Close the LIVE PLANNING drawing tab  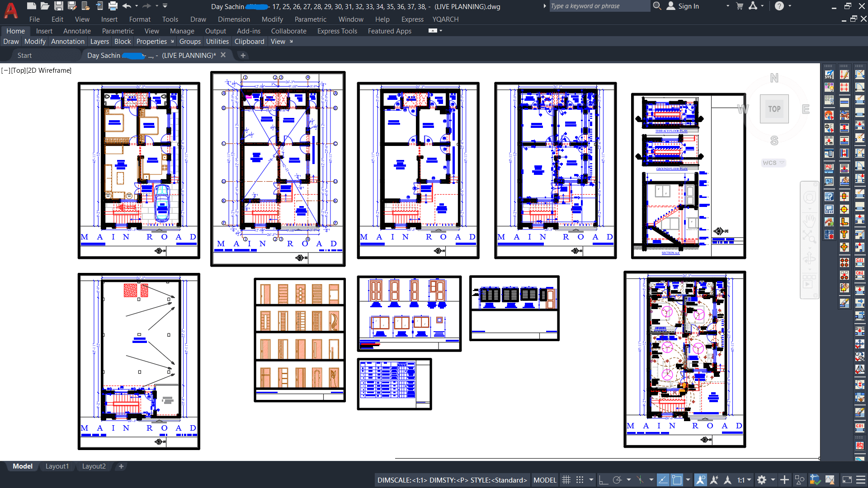click(x=223, y=55)
